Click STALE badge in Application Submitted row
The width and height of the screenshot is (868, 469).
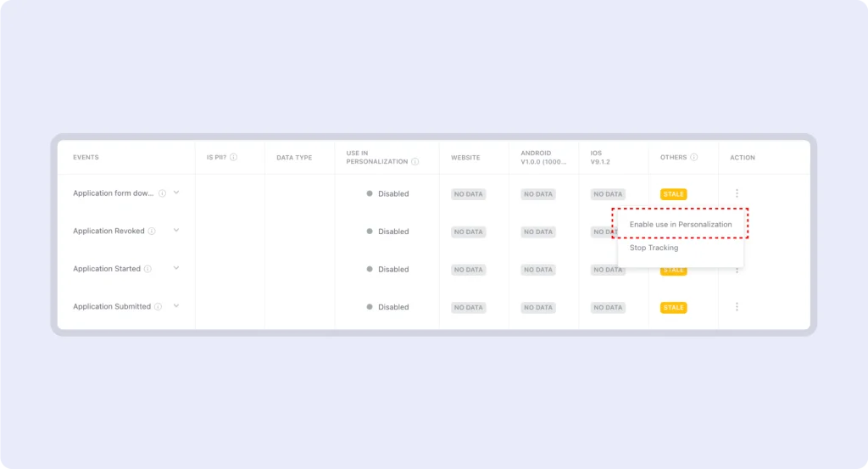click(x=674, y=308)
